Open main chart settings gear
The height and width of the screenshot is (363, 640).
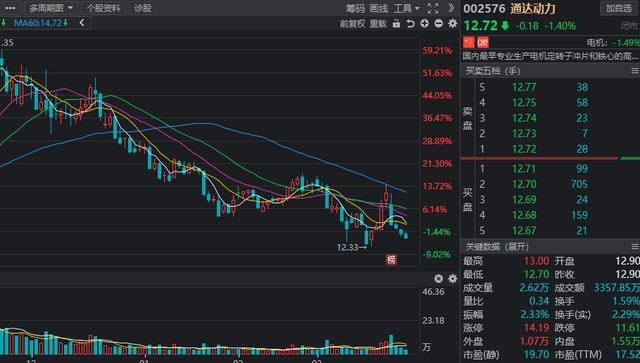[x=452, y=24]
